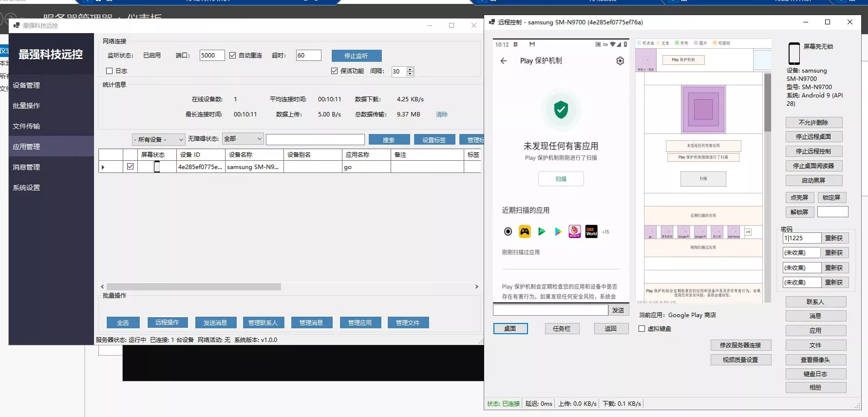
Task: Click the 点亮屏 button
Action: click(x=800, y=197)
